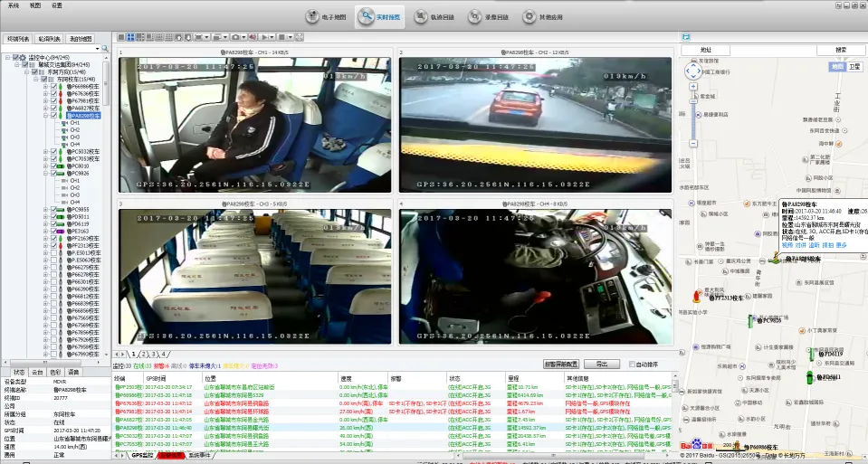
Task: Click the play video toolbar icon
Action: coord(264,37)
